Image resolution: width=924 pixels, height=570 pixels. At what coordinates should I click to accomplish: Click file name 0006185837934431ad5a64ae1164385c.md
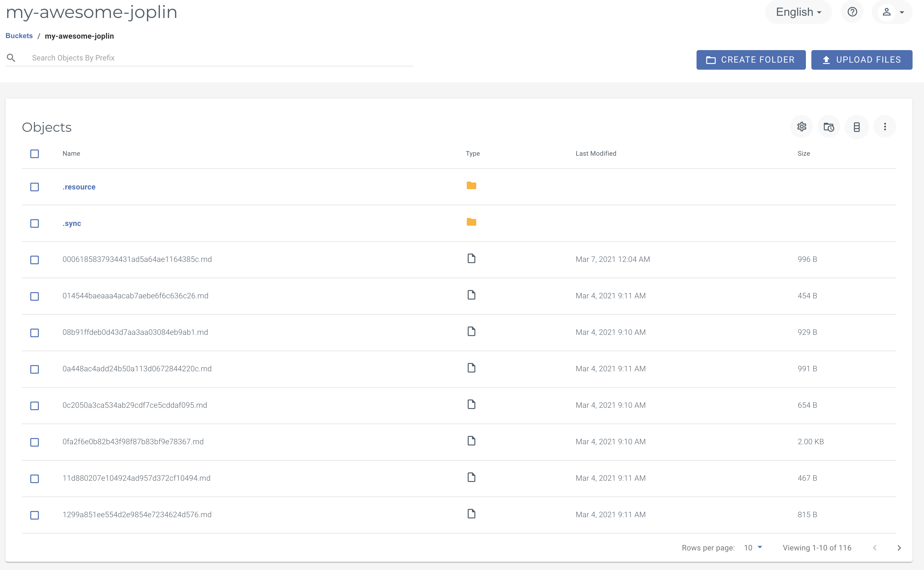pyautogui.click(x=137, y=259)
